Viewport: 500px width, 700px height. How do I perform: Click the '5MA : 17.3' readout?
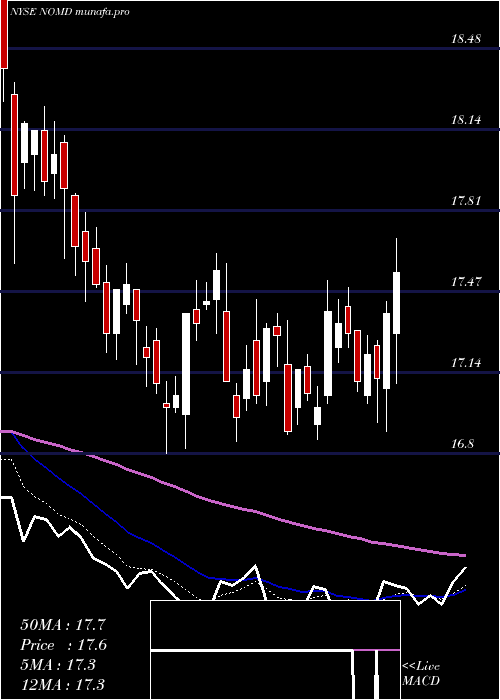click(x=58, y=665)
